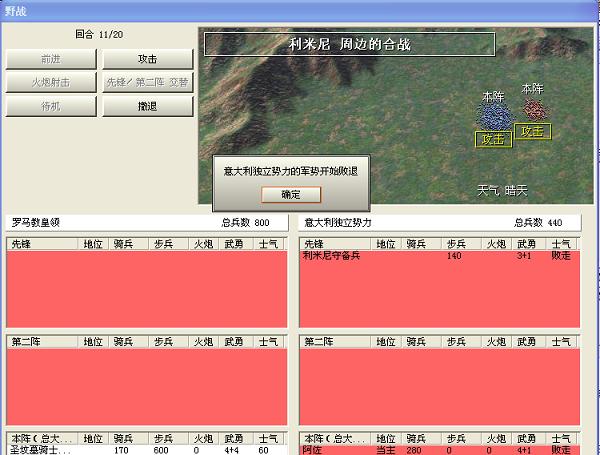Select the blue army unit on the map
Viewport: 600px width, 455px height.
tap(494, 116)
